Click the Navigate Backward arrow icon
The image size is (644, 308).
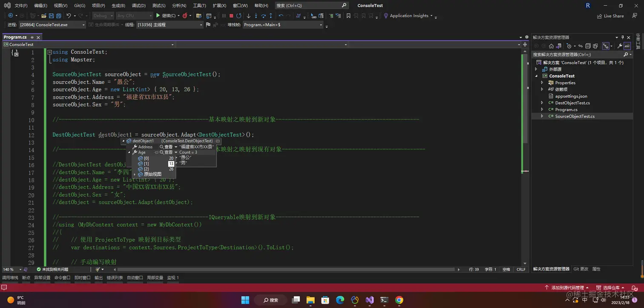coord(10,16)
